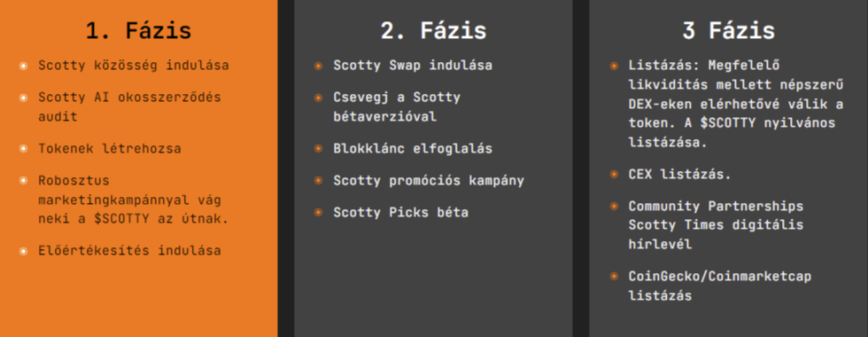
Task: Click the 3 Fázis heading
Action: tap(728, 30)
